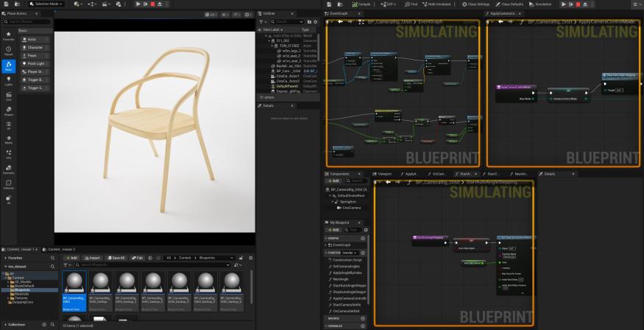This screenshot has width=644, height=330.
Task: Click the Play button in level editor toolbar
Action: click(138, 4)
